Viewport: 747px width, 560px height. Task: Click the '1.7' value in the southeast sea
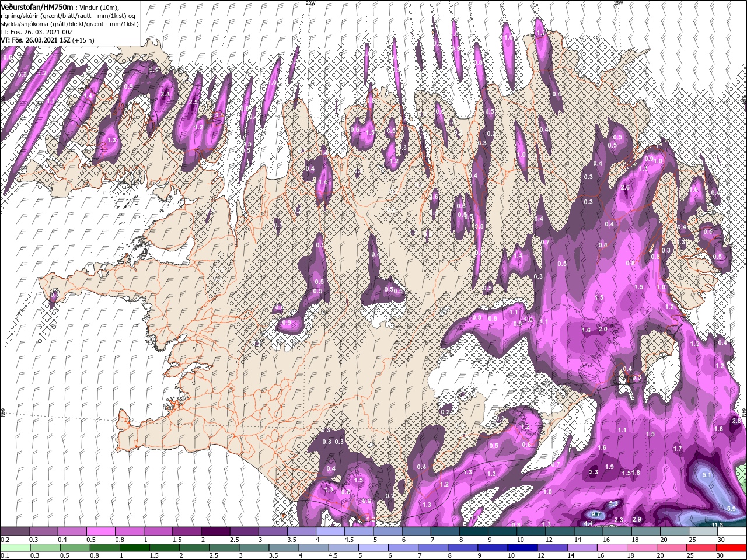(678, 449)
